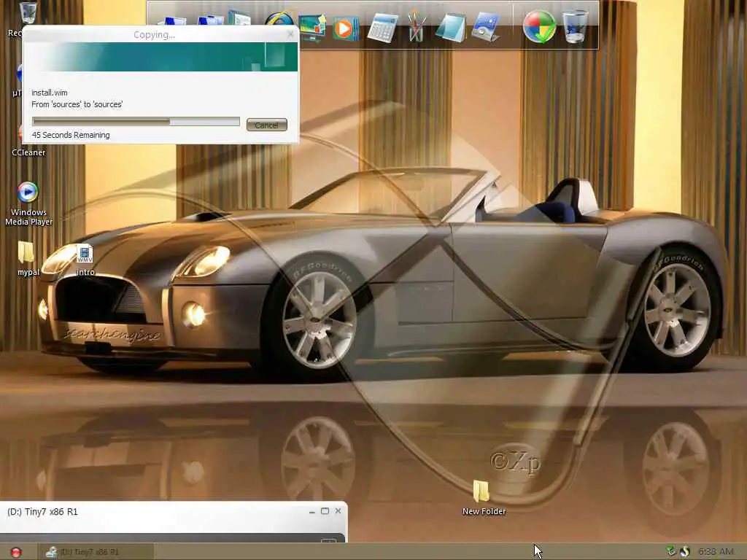This screenshot has width=747, height=560.
Task: Open the mypal folder on desktop
Action: [x=28, y=259]
